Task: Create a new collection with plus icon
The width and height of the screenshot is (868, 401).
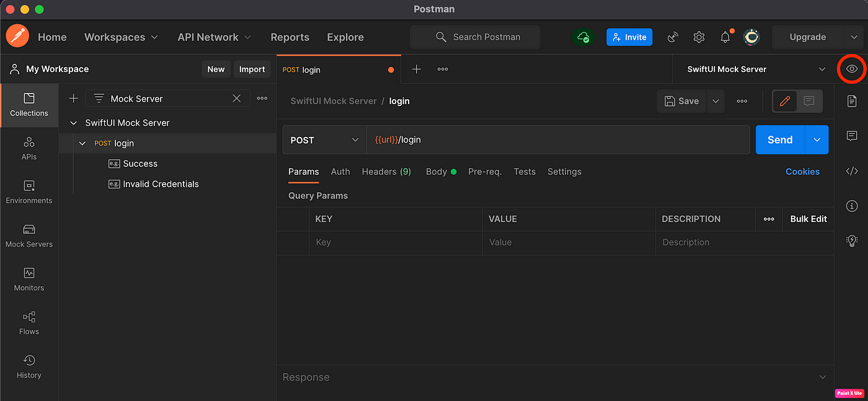Action: point(73,99)
